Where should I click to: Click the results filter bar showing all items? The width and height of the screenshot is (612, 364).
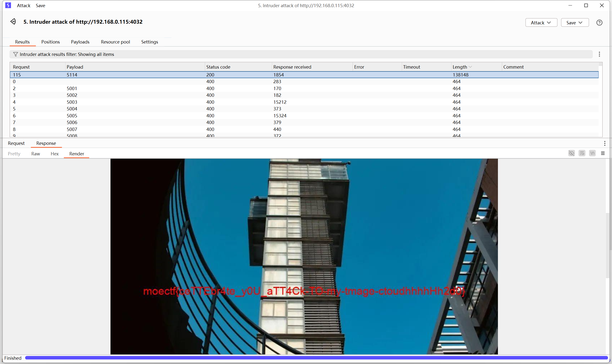(301, 54)
